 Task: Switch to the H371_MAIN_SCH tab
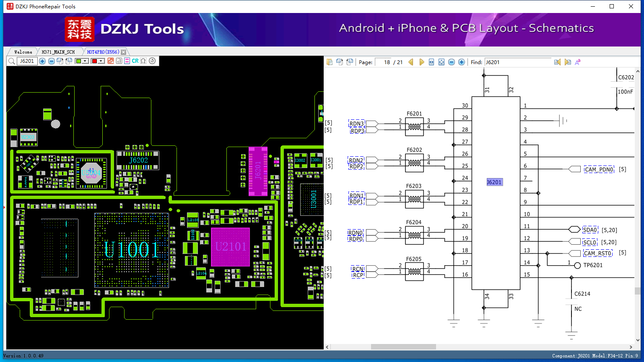pos(58,52)
